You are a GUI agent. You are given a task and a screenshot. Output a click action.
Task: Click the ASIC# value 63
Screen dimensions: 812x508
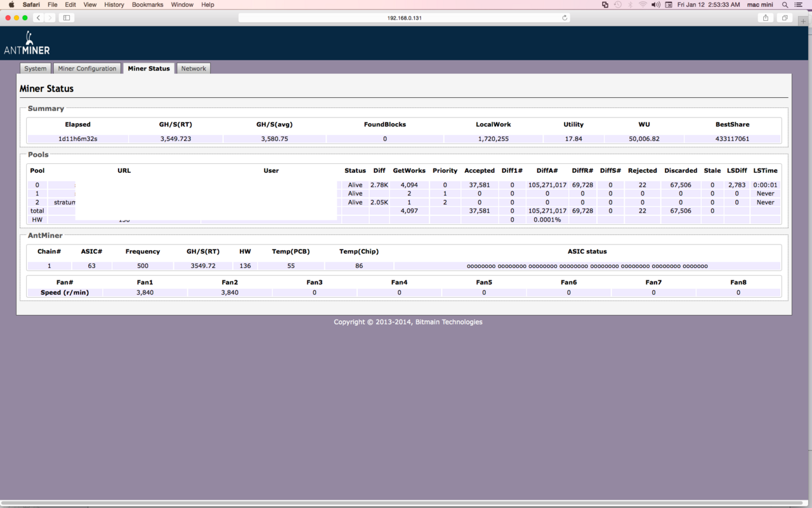tap(91, 266)
